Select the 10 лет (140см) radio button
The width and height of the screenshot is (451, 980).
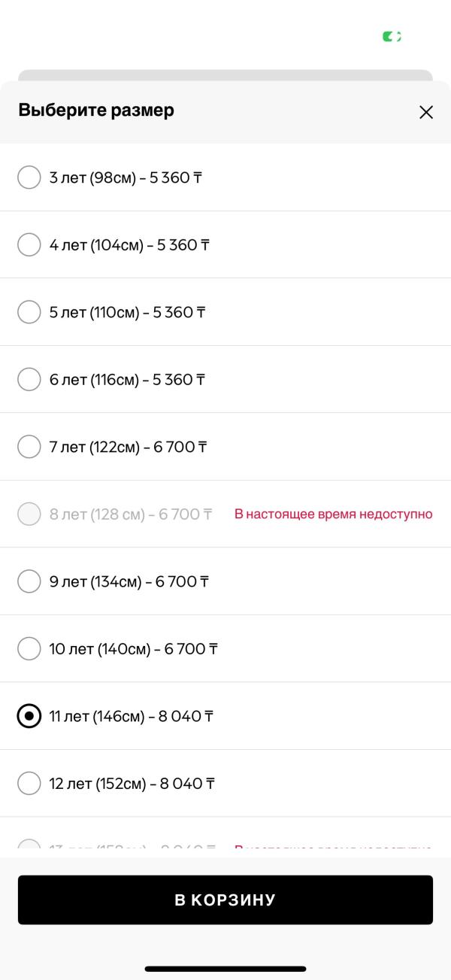tap(29, 648)
